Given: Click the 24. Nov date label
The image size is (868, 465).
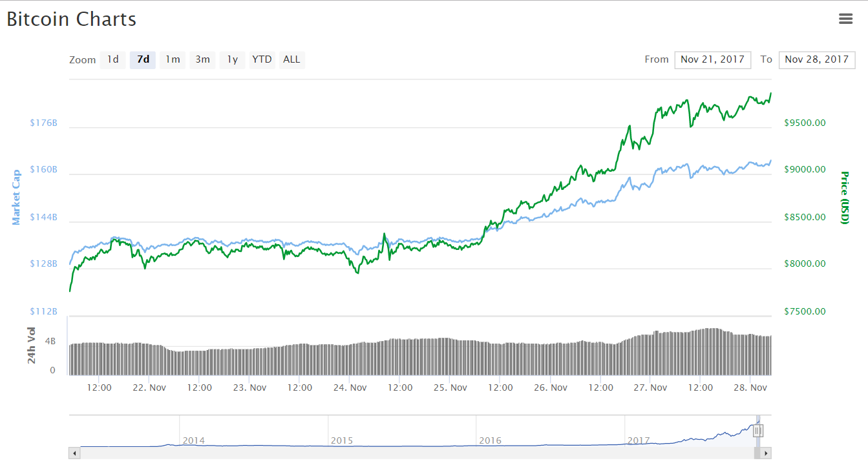Looking at the screenshot, I should point(350,387).
